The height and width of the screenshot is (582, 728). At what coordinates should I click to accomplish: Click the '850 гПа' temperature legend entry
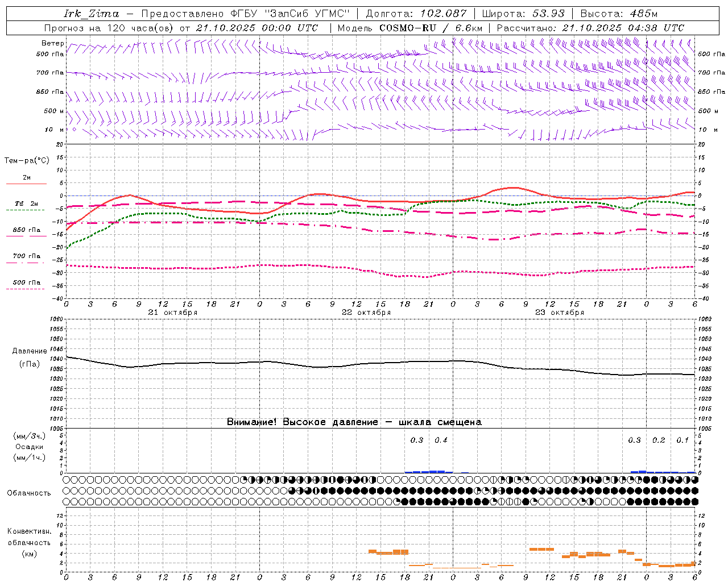27,230
